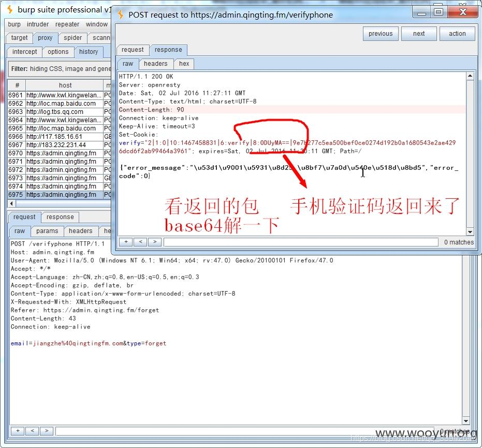Switch to the lower response tab in the main window

tap(60, 217)
